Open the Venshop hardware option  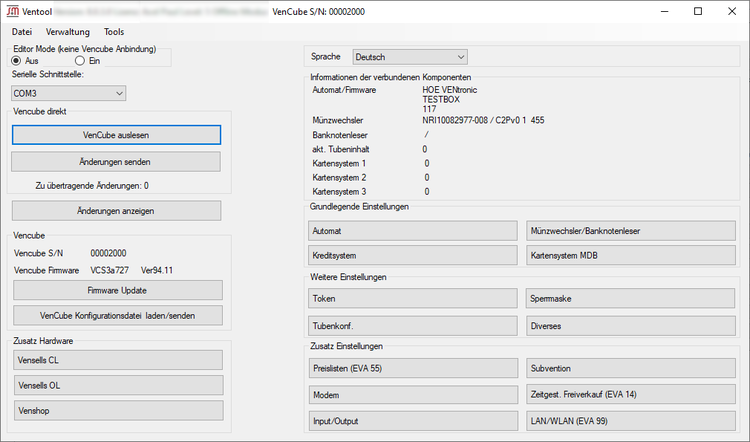pyautogui.click(x=116, y=410)
